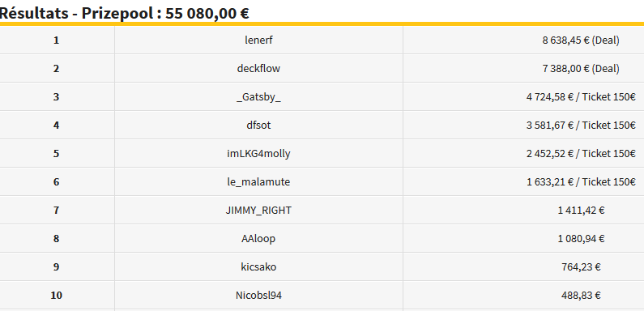
Task: Click Nicobsl94 player name
Action: pyautogui.click(x=258, y=295)
